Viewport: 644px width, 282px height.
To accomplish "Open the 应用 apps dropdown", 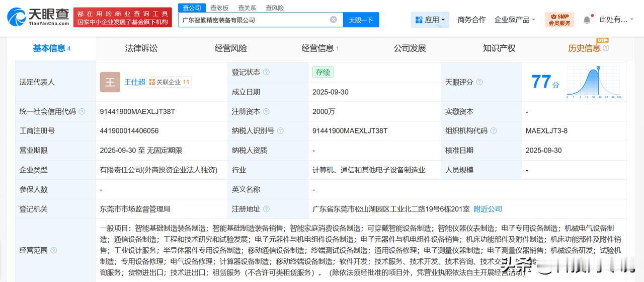I will (430, 20).
